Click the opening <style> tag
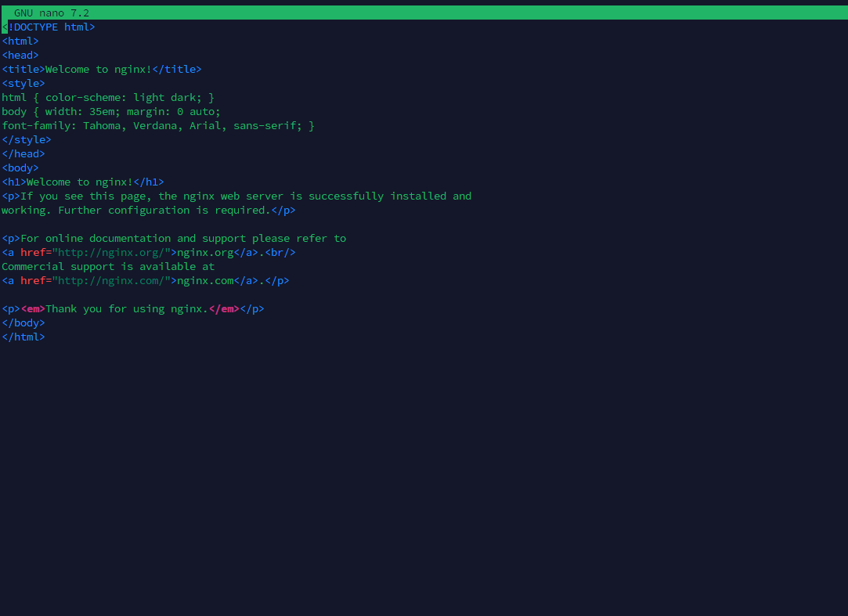Image resolution: width=848 pixels, height=616 pixels. pos(23,84)
